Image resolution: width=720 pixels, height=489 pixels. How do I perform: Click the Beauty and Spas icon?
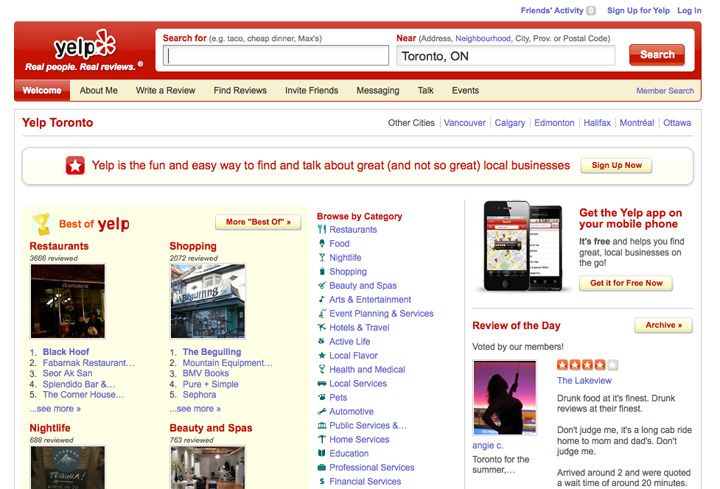pos(322,286)
